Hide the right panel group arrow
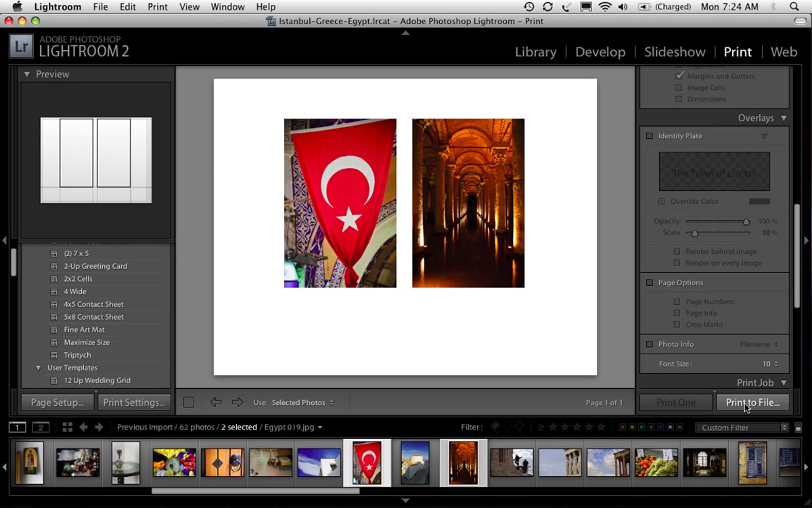 pyautogui.click(x=807, y=240)
